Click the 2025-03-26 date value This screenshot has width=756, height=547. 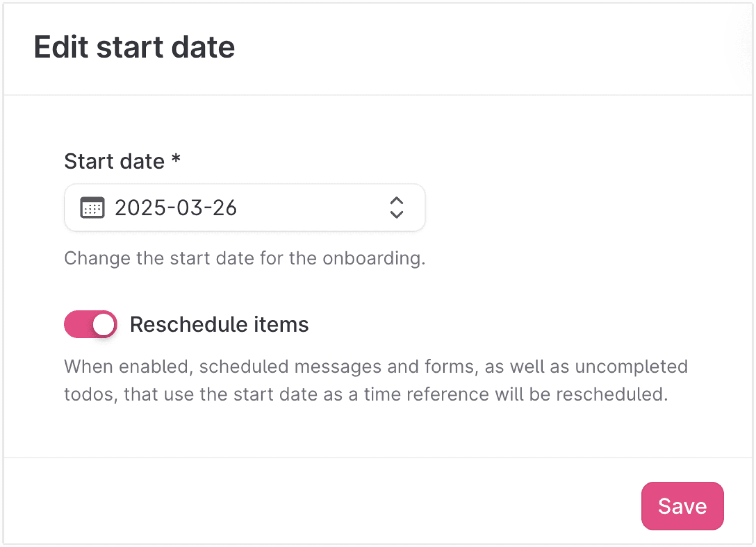coord(176,208)
